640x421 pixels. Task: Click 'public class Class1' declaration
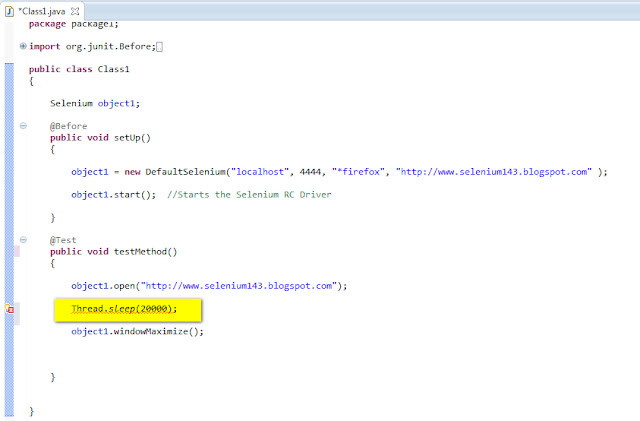point(79,69)
